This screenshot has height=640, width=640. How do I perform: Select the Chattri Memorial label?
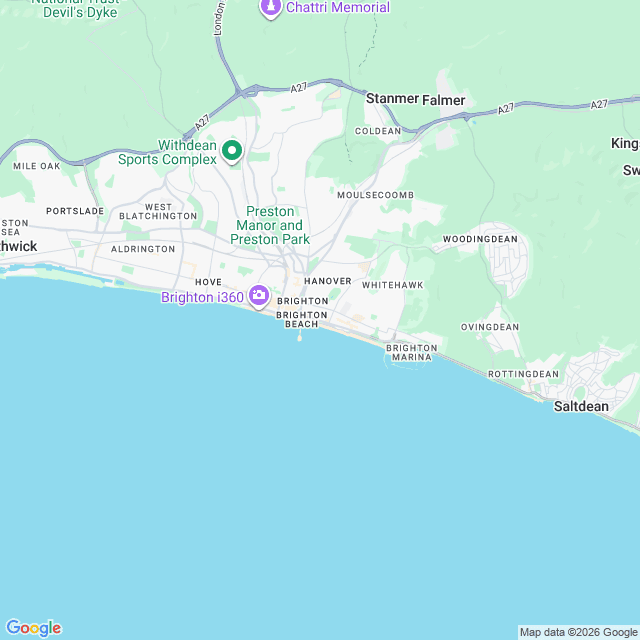[338, 7]
